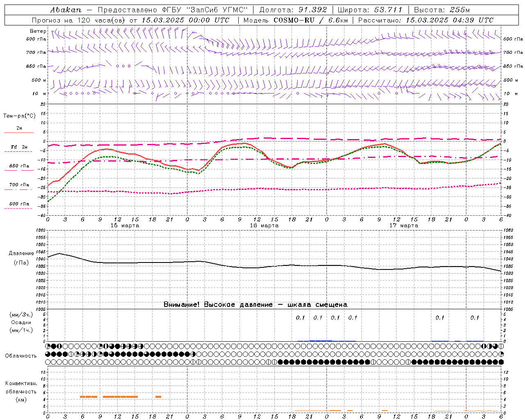Image resolution: width=525 pixels, height=420 pixels.
Task: Click the 700 гПа temperature legend entry
Action: point(19,185)
